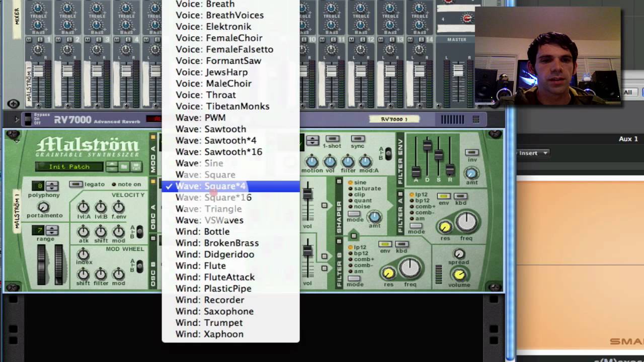Click the pitch bend range stepper arrows
Image resolution: width=644 pixels, height=362 pixels.
[x=52, y=230]
